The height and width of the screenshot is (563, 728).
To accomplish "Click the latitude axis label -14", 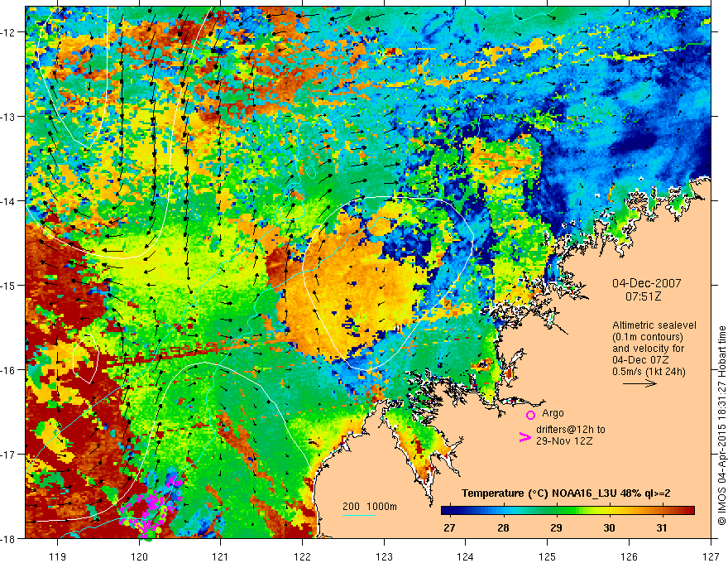I will [9, 201].
